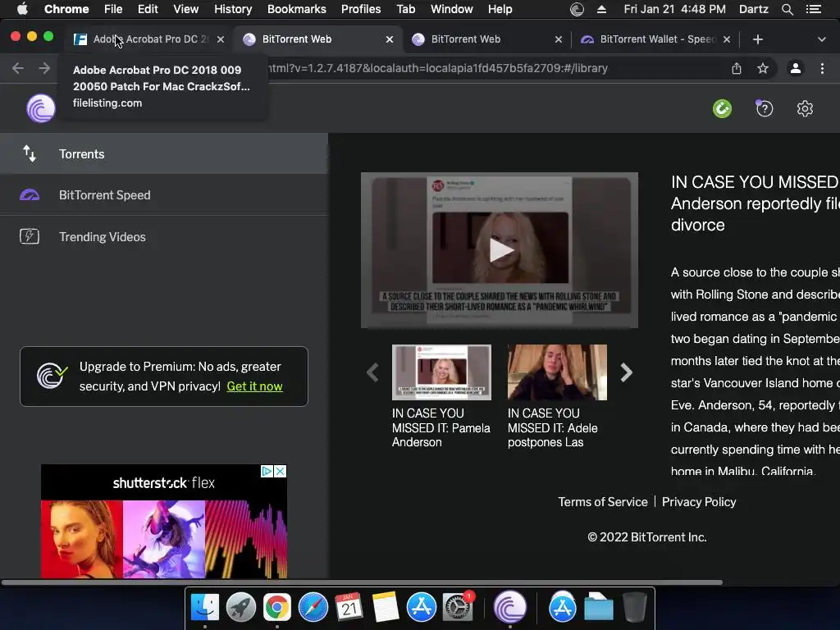Click the Get it now premium link
840x630 pixels.
(x=254, y=386)
